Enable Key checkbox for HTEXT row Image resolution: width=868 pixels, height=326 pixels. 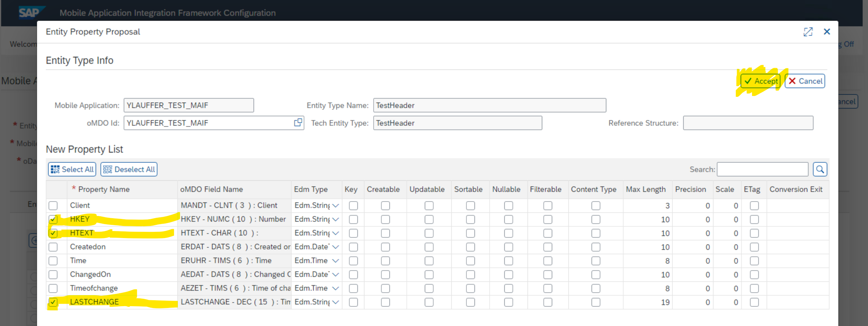[x=353, y=233]
